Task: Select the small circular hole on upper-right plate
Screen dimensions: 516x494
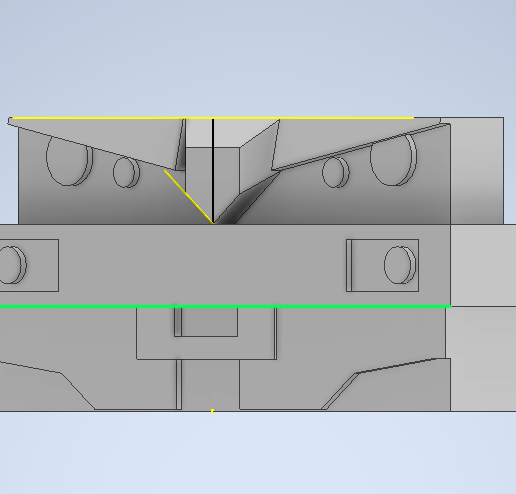Action: [336, 172]
